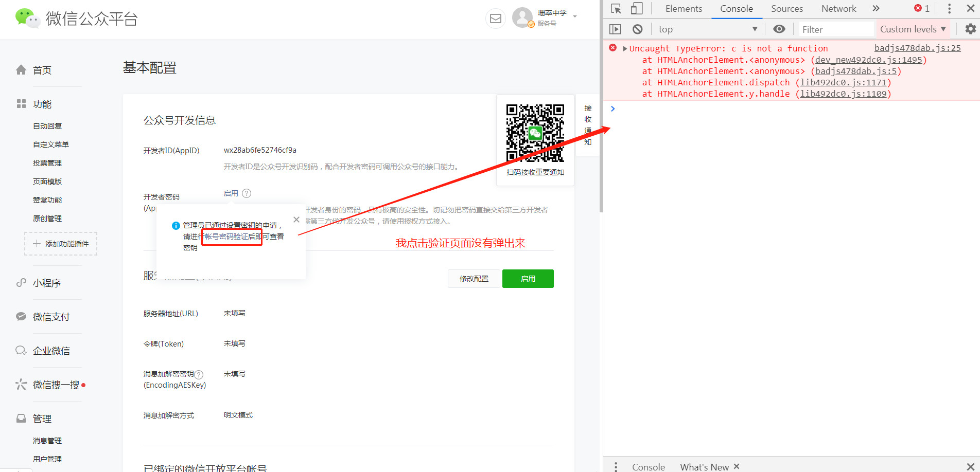Click help icon beside 消息加解密密钥
The image size is (980, 472).
tap(199, 374)
